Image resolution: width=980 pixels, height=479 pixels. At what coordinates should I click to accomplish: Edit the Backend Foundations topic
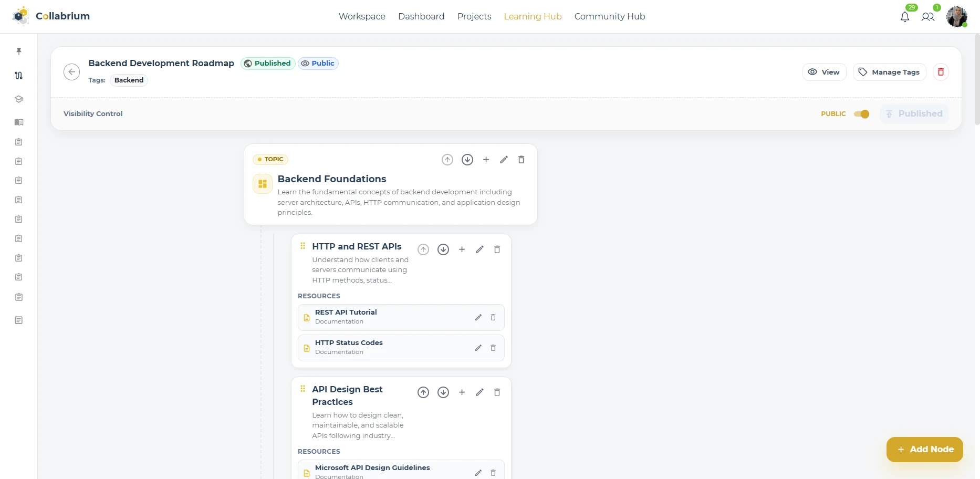(x=504, y=160)
